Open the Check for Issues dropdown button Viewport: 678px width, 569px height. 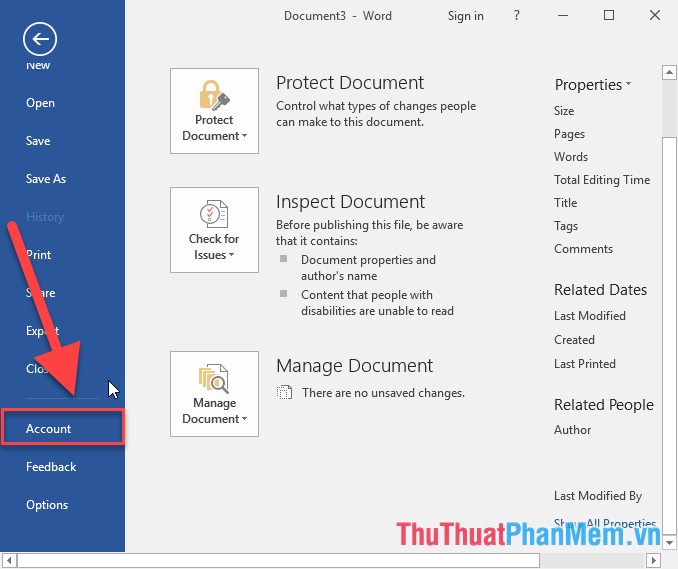(x=214, y=230)
